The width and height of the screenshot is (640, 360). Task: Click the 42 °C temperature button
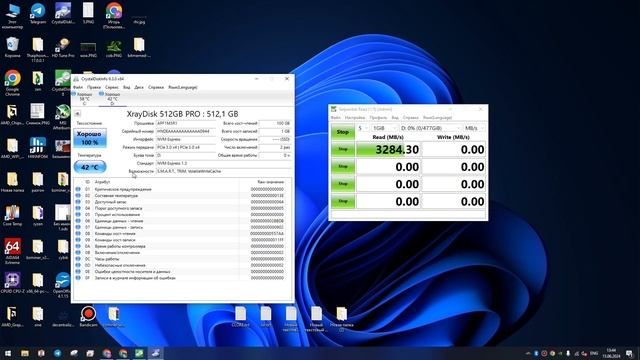coord(90,167)
